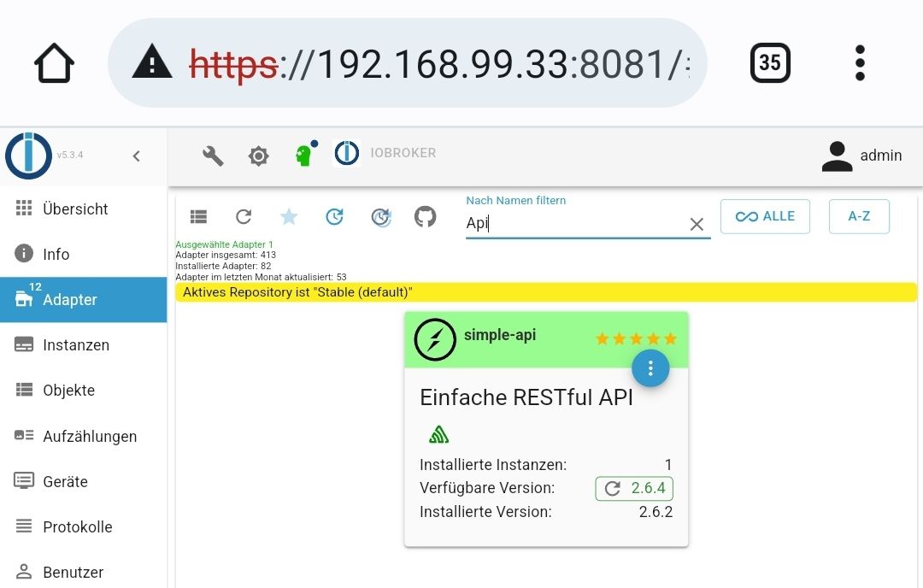Open Übersicht in the sidebar
923x588 pixels.
(84, 209)
